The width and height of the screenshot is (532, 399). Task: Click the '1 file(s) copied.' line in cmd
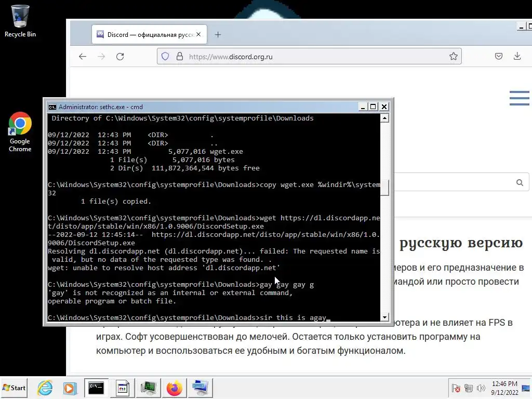(x=116, y=201)
